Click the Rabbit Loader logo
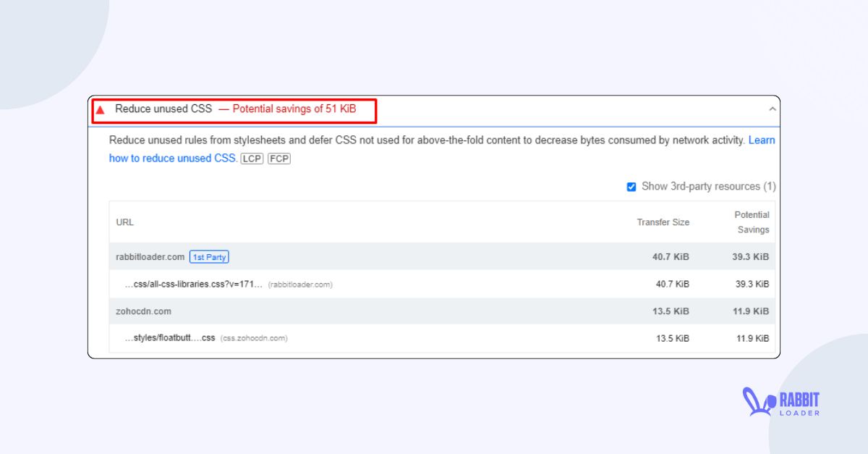Image resolution: width=868 pixels, height=454 pixels. [781, 402]
